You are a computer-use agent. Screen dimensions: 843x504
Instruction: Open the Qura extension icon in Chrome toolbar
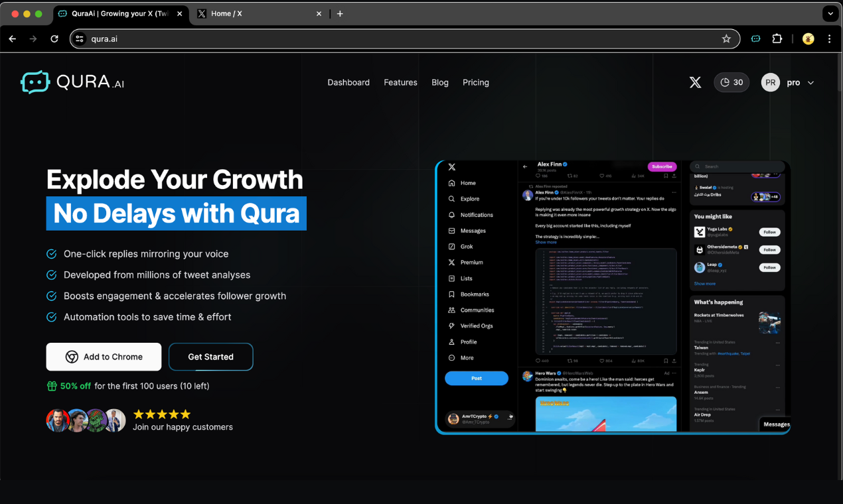tap(755, 38)
